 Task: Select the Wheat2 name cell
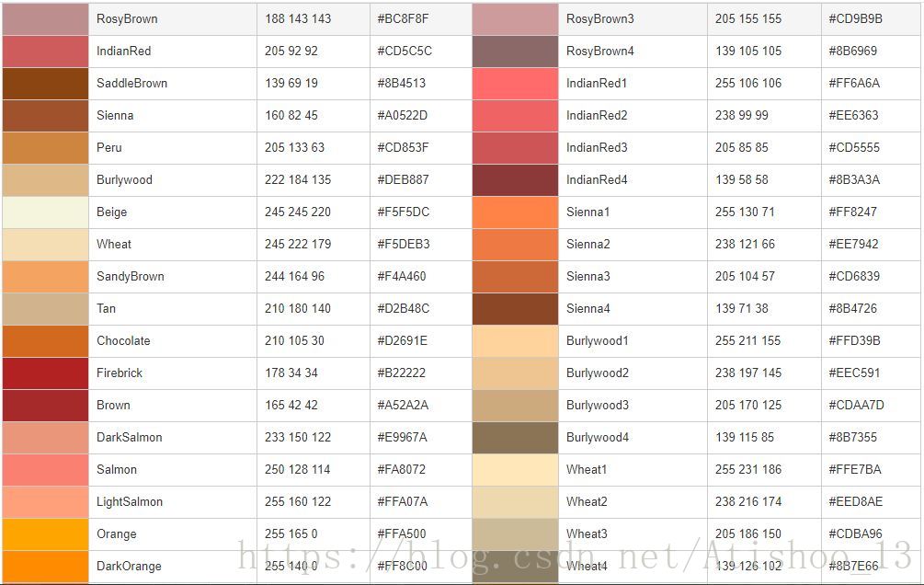pyautogui.click(x=633, y=502)
